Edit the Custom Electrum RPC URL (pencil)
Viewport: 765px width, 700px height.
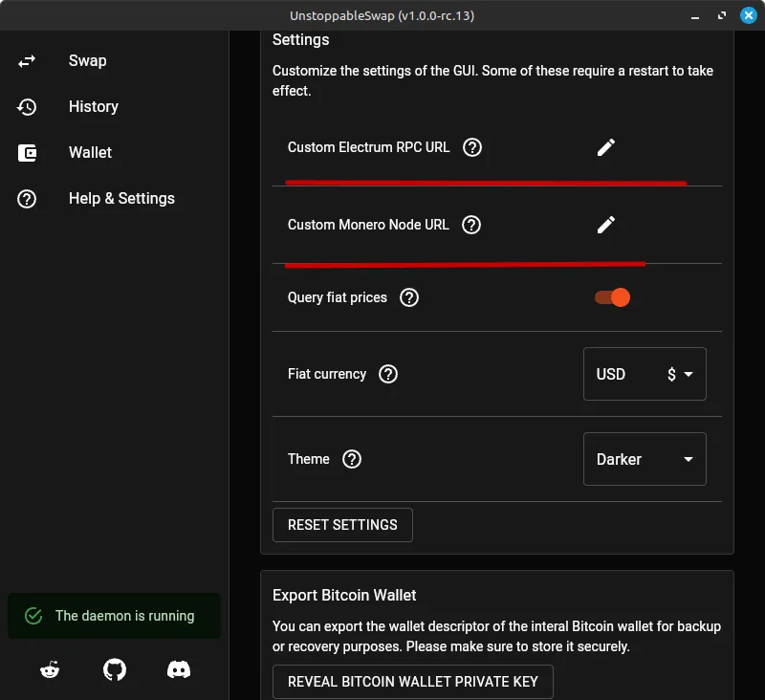pos(606,147)
